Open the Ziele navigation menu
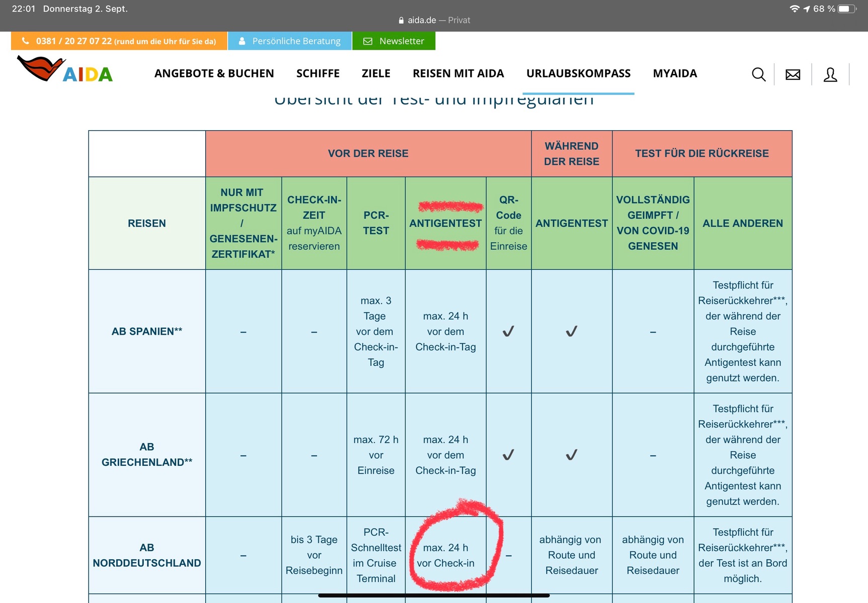Screen dimensions: 868x603 click(376, 74)
